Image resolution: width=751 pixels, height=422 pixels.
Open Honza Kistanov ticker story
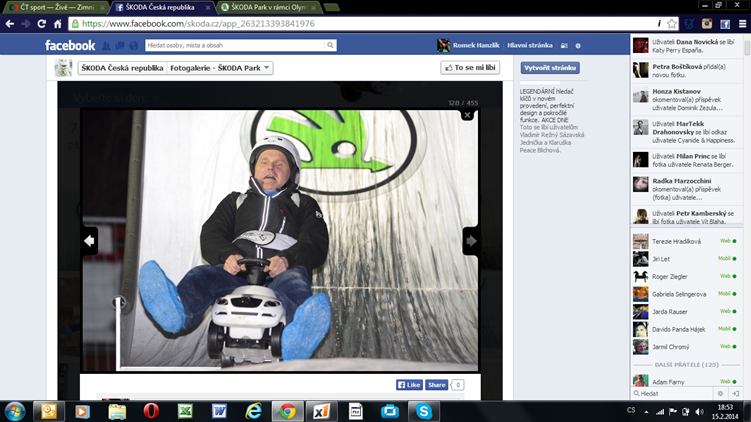[687, 99]
